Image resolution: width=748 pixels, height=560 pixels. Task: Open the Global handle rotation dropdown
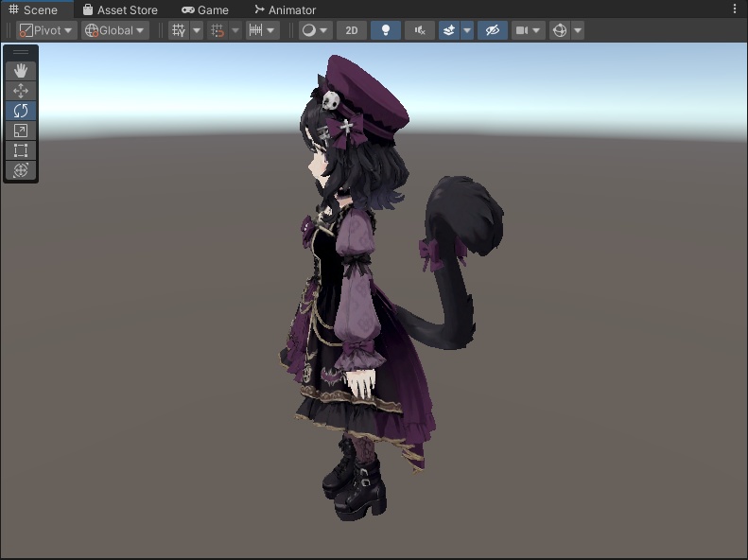(x=115, y=30)
